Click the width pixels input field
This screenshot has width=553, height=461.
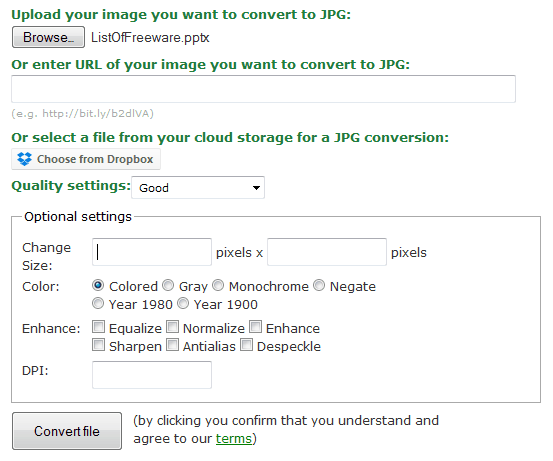coord(152,252)
